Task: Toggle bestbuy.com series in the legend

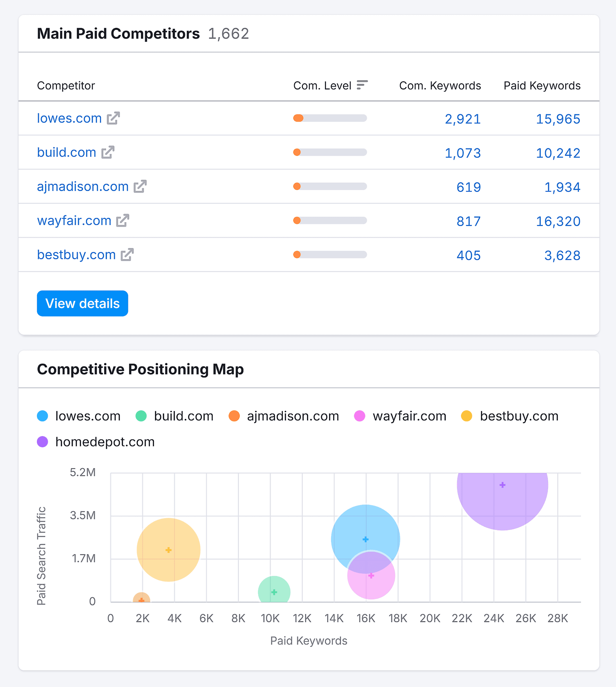Action: pos(518,416)
